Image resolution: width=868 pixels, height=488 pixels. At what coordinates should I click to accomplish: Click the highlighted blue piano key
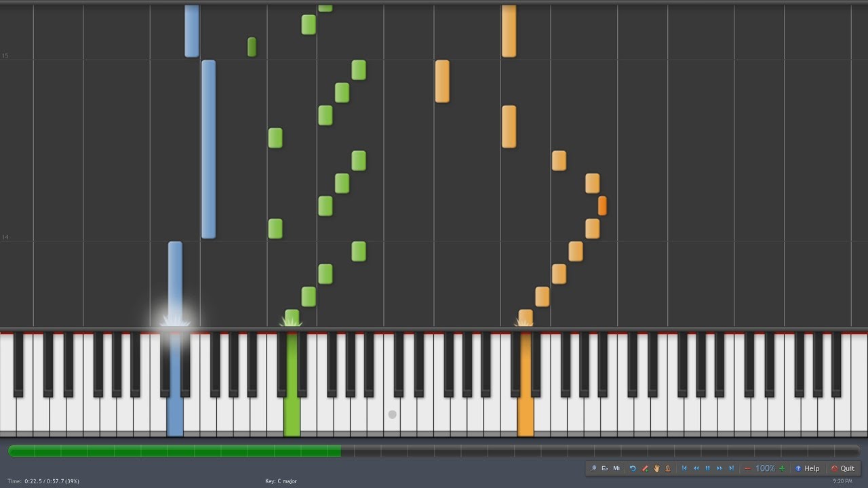[x=175, y=407]
